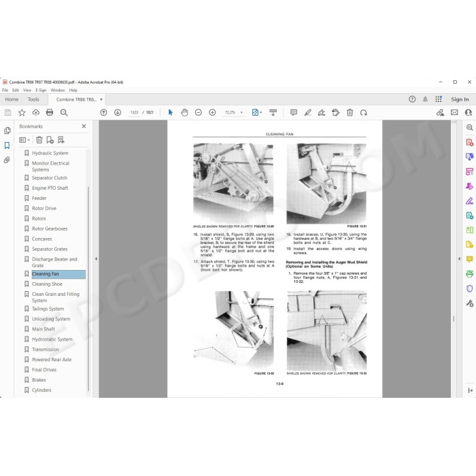Open Page Thumbnails panel icon
This screenshot has height=476, width=476.
(x=7, y=131)
